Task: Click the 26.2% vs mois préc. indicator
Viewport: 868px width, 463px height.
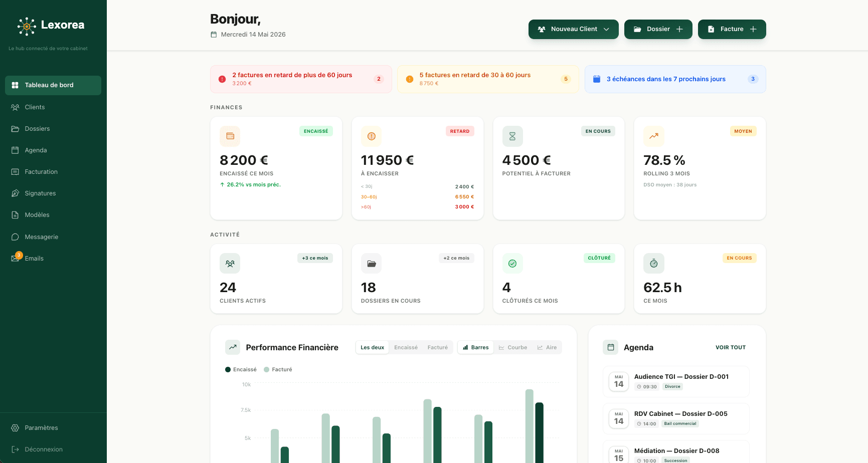Action: tap(250, 185)
